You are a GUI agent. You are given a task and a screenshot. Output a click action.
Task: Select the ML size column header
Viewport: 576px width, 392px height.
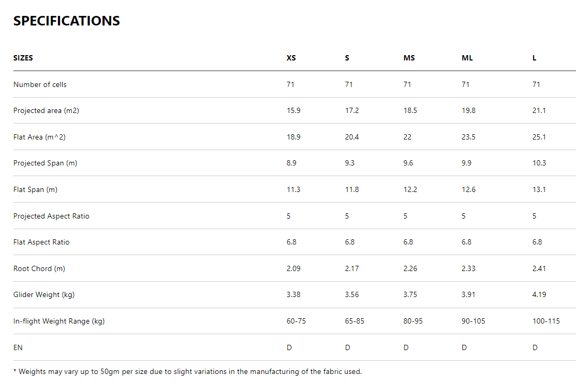click(x=467, y=58)
